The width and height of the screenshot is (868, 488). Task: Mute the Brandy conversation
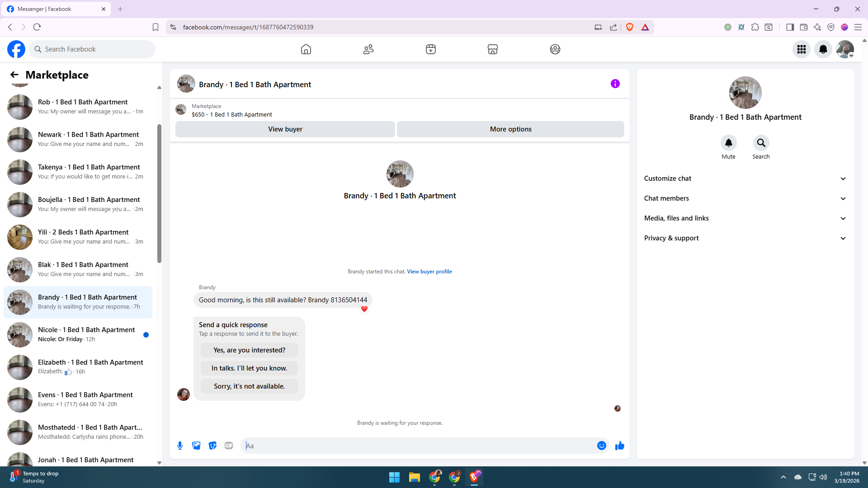coord(728,143)
